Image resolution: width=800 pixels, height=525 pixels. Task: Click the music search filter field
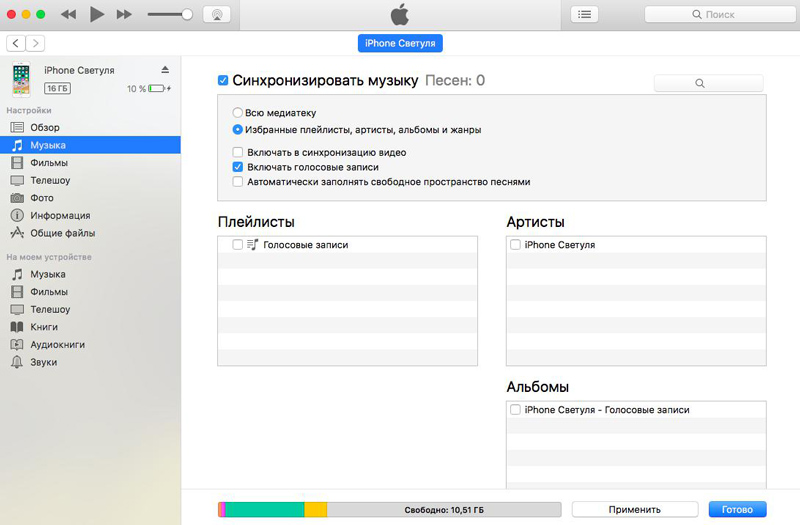709,83
